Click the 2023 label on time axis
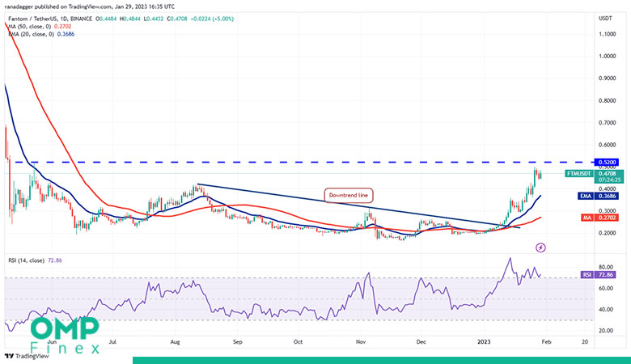 (x=484, y=342)
